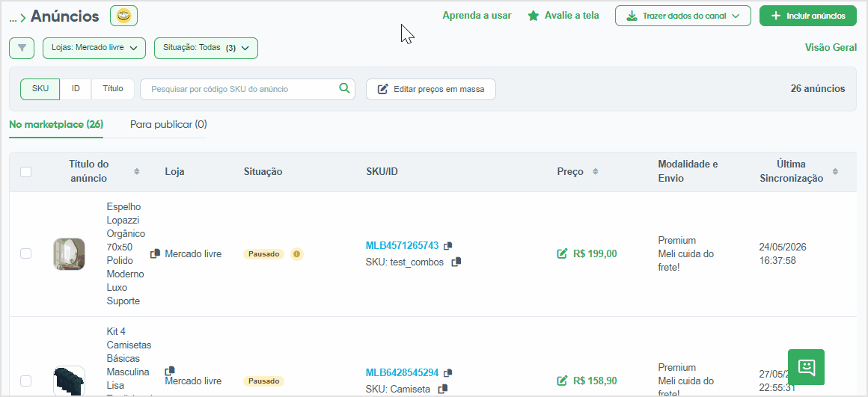The height and width of the screenshot is (397, 868).
Task: Copy the Espelho Lopazzi ad title
Action: tap(156, 253)
